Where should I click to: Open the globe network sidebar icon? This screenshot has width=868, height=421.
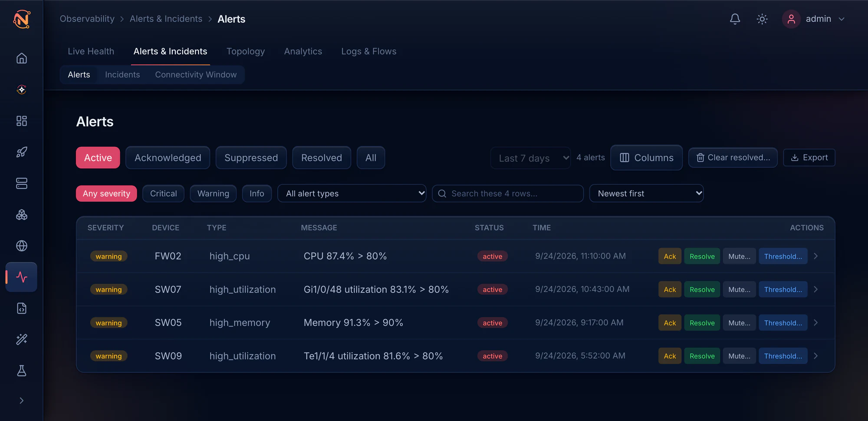(x=22, y=246)
